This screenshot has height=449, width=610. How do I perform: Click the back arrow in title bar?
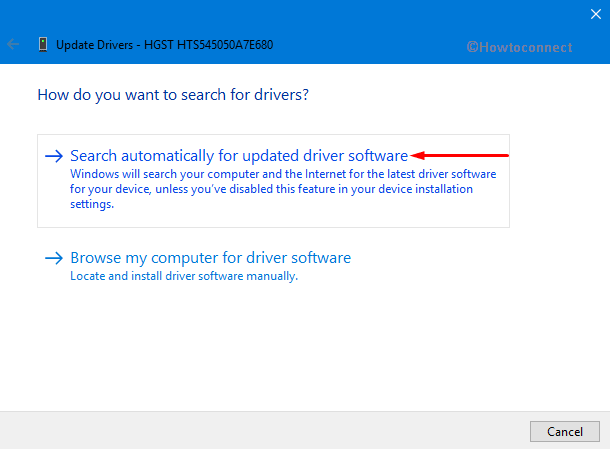(13, 44)
